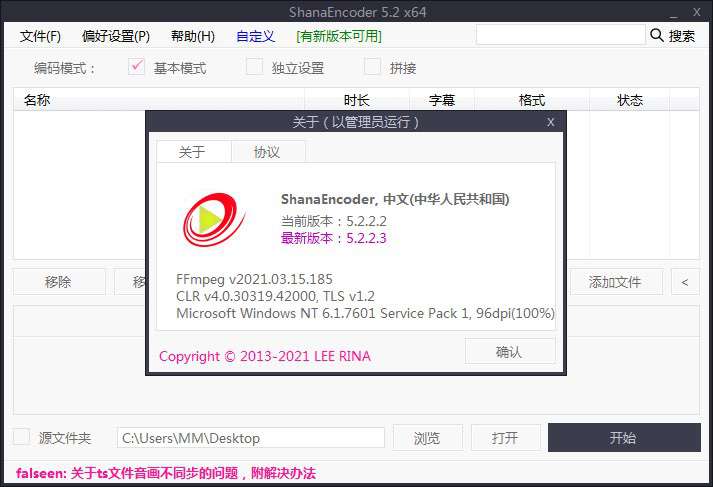Open the 帮助(H) menu
Screen dimensions: 713x487
click(x=193, y=36)
